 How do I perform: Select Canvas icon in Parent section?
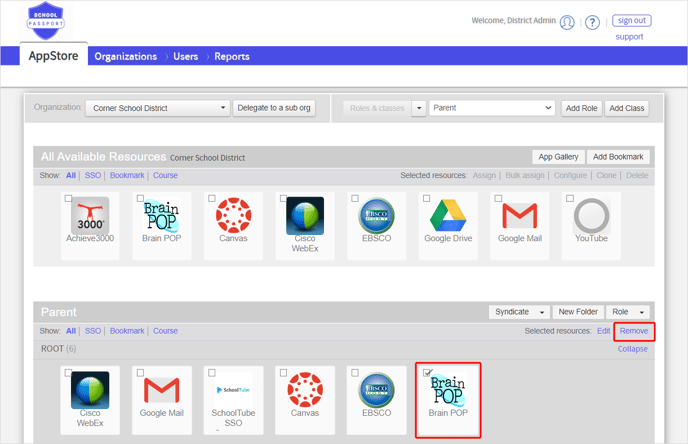pyautogui.click(x=305, y=390)
